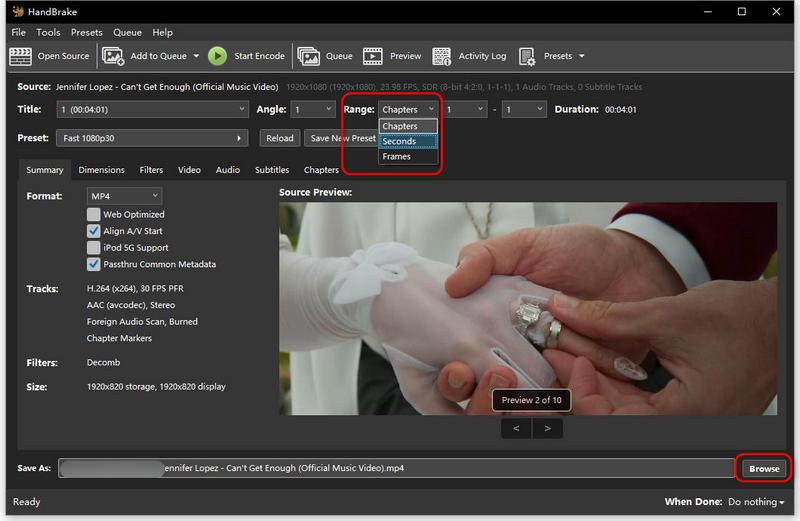The height and width of the screenshot is (521, 800).
Task: Click the Add to Queue icon
Action: tap(113, 56)
